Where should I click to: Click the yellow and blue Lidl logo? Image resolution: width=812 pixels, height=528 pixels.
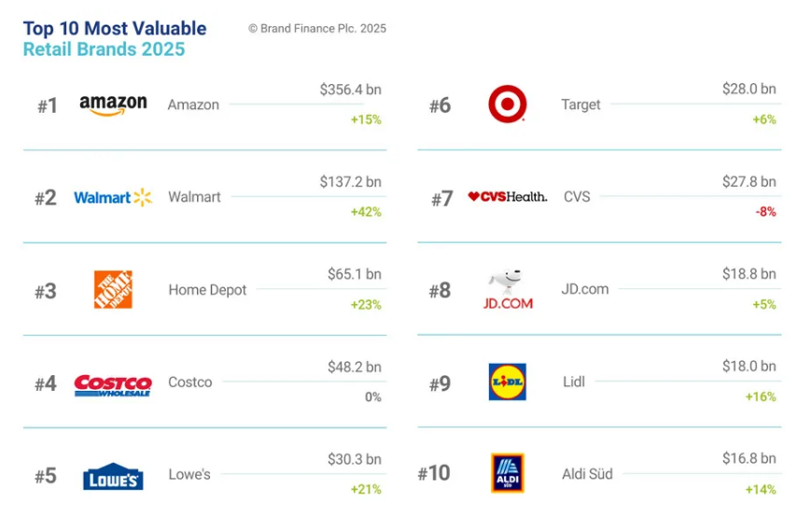coord(508,382)
